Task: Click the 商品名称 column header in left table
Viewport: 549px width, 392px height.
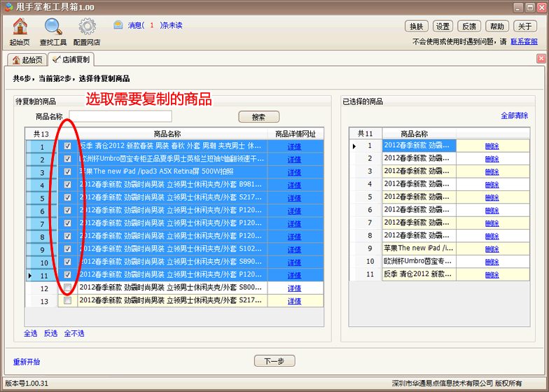Action: click(x=167, y=134)
